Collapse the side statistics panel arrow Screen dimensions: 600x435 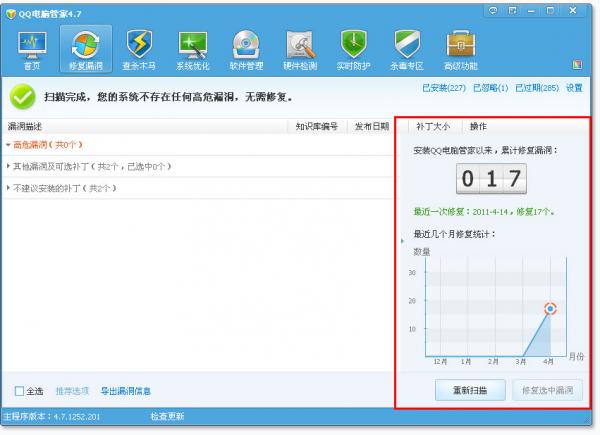(402, 241)
